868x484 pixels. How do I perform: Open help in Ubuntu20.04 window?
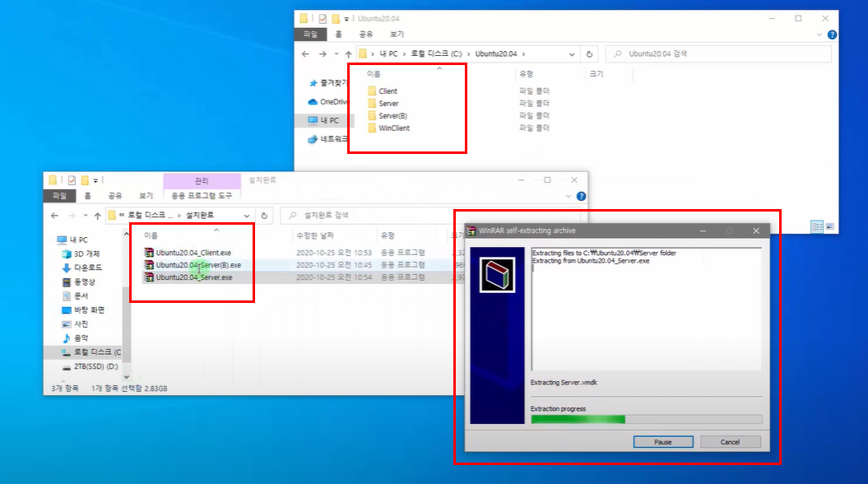(832, 35)
